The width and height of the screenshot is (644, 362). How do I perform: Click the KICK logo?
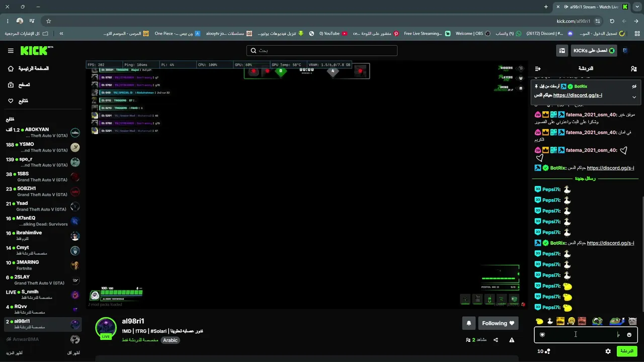[x=36, y=50]
